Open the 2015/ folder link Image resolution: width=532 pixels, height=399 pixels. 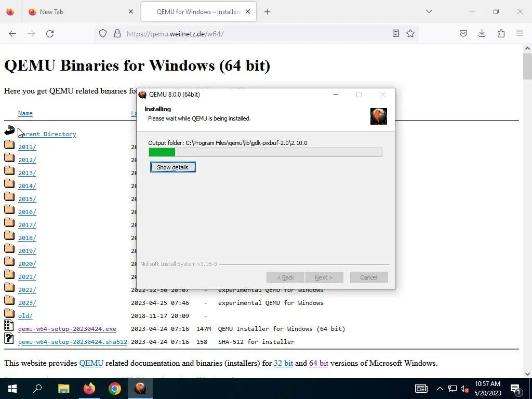tap(27, 199)
